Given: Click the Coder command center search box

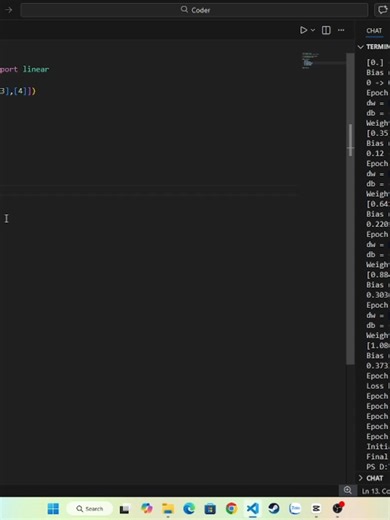Looking at the screenshot, I should (194, 10).
